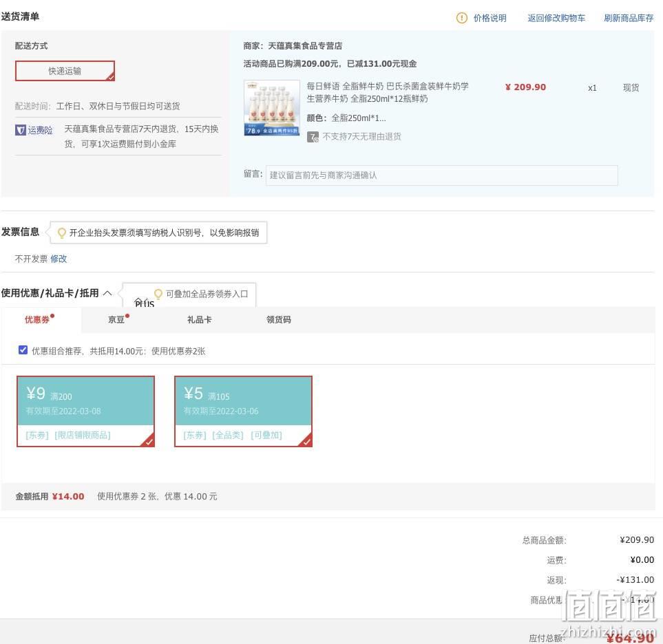Uncheck the 优惠组合推荐 checkbox
This screenshot has width=663, height=644.
point(23,350)
